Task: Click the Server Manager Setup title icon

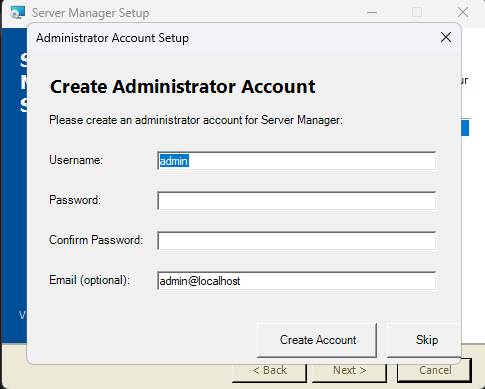Action: pyautogui.click(x=17, y=13)
